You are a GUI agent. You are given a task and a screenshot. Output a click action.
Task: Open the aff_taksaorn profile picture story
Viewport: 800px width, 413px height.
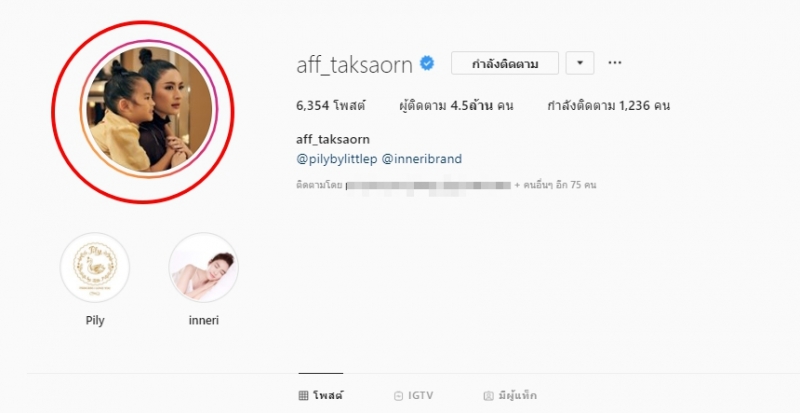click(x=148, y=109)
